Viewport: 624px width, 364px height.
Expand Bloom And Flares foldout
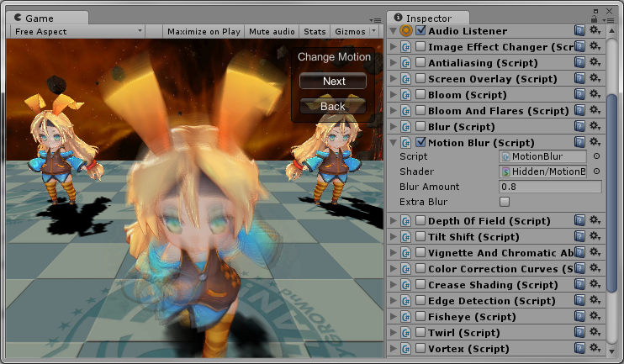click(394, 110)
